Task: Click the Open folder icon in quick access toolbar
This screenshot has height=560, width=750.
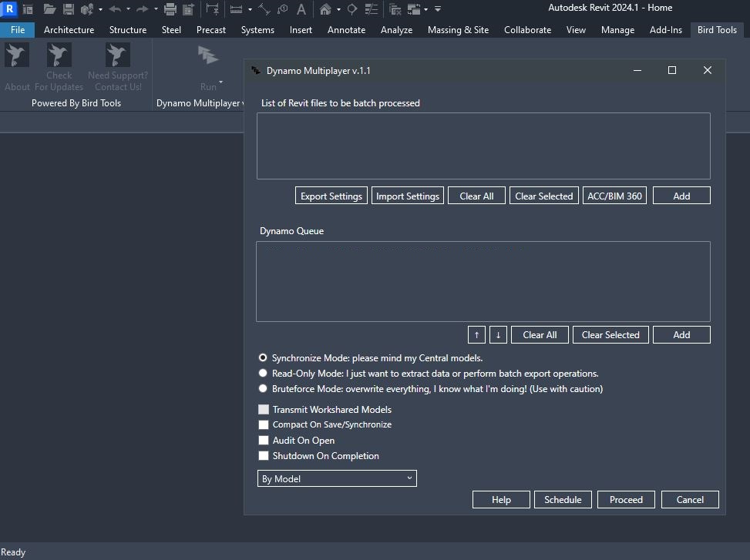Action: pos(49,9)
